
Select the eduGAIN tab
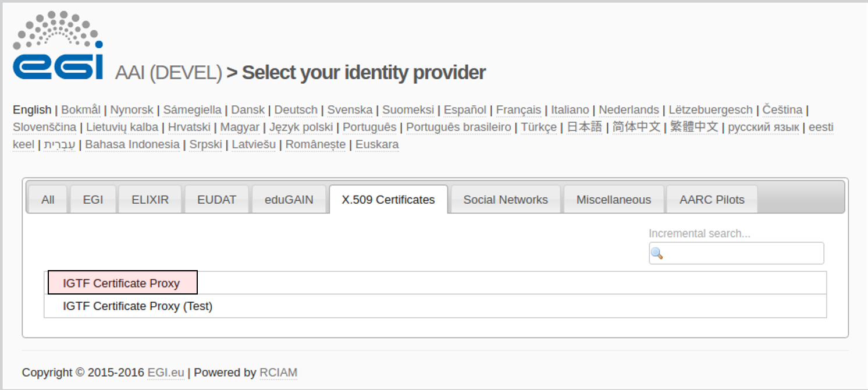tap(289, 200)
